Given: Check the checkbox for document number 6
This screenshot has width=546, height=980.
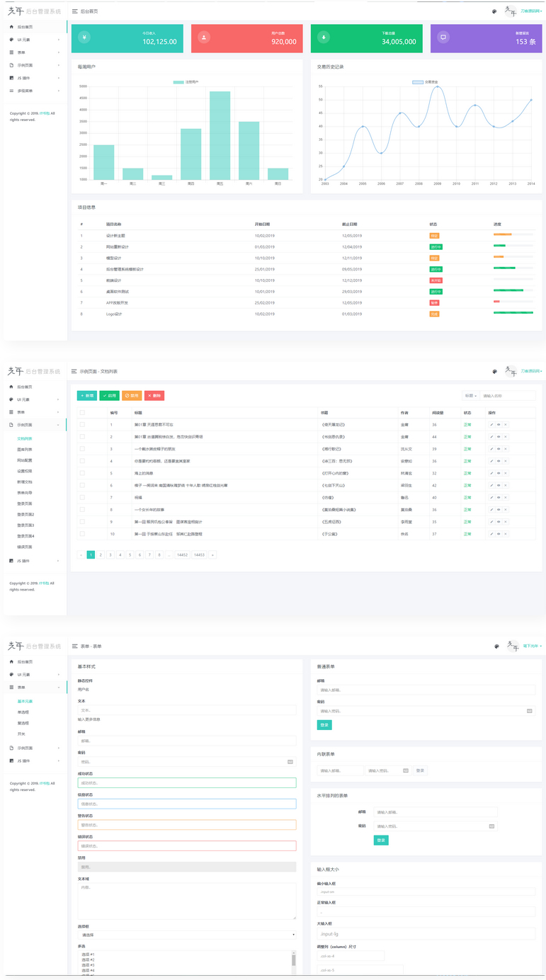Looking at the screenshot, I should point(82,485).
